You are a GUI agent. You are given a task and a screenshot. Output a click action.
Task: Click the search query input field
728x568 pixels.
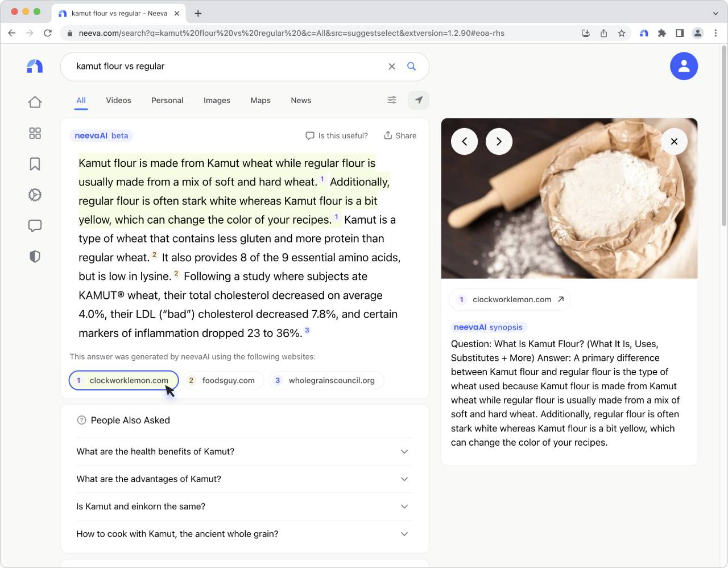pyautogui.click(x=227, y=67)
